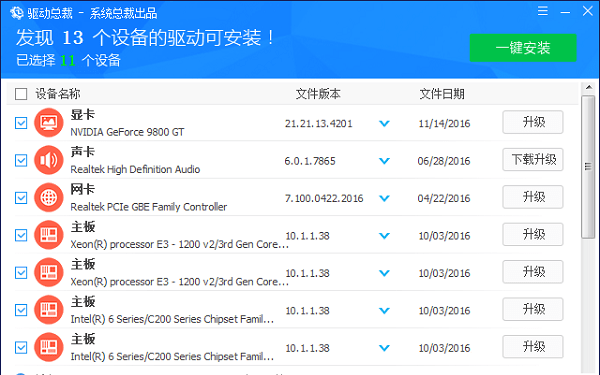The width and height of the screenshot is (600, 375).
Task: Minimize the 驱动总裁 window
Action: (x=565, y=12)
